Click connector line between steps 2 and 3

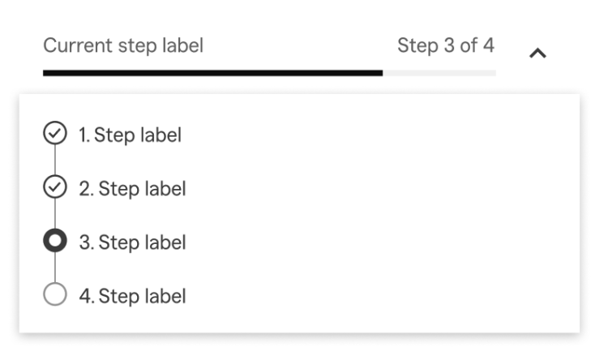pyautogui.click(x=54, y=215)
